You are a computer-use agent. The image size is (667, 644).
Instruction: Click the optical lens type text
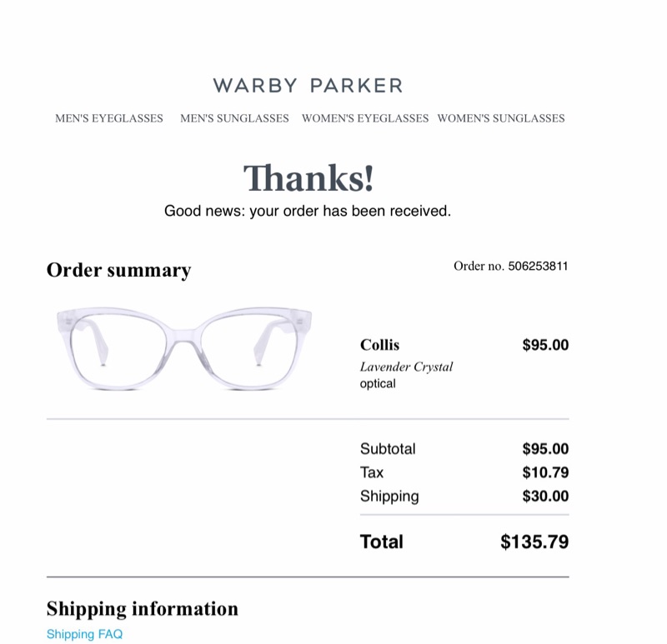click(378, 384)
